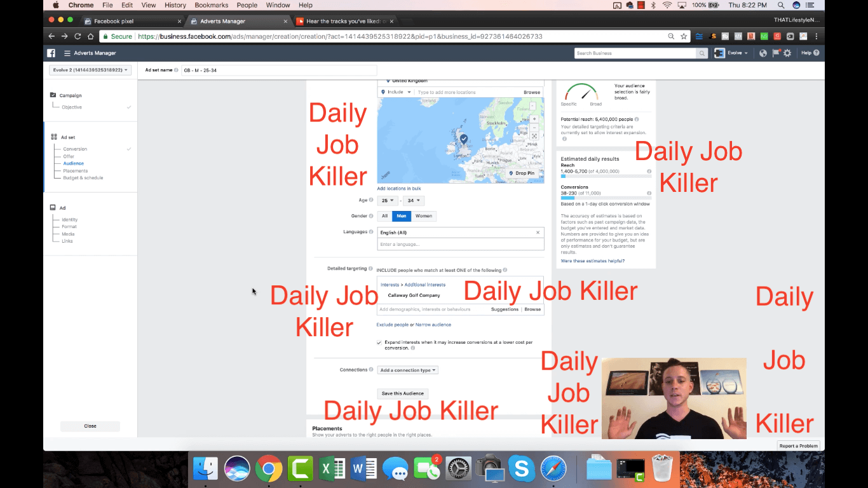868x488 pixels.
Task: Open Skype from the Dock
Action: coord(522,470)
